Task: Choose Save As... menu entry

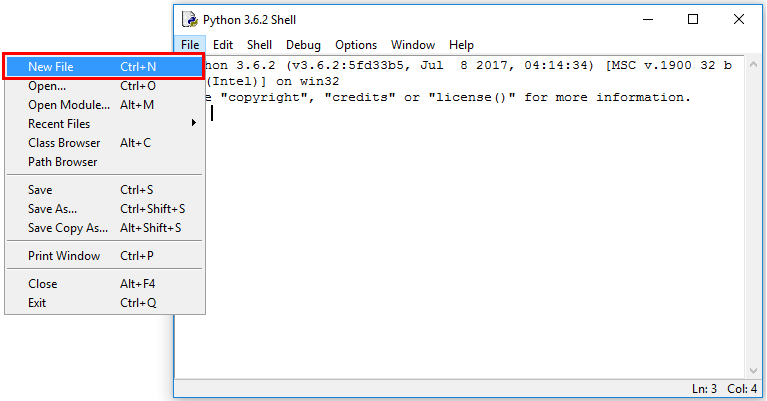Action: (x=52, y=209)
